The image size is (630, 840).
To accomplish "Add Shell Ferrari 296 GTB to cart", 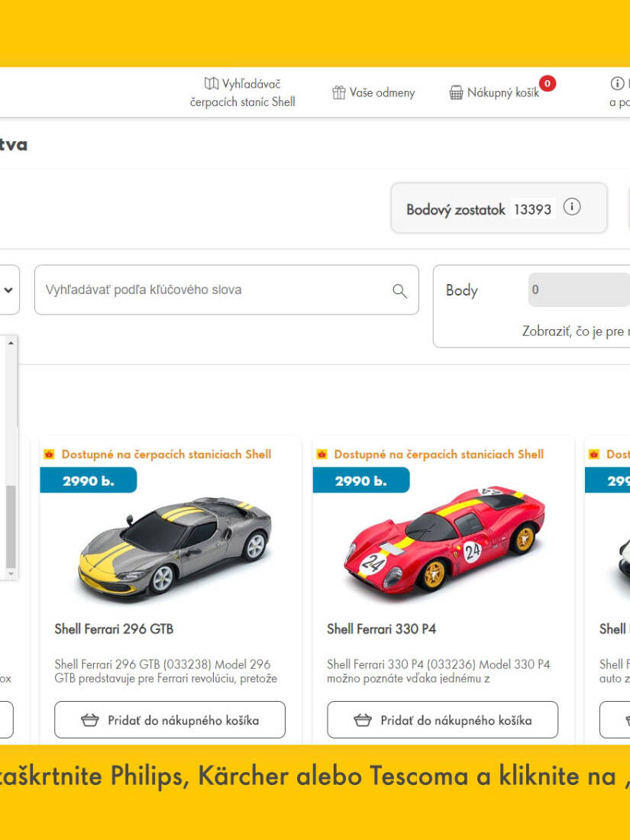I will tap(170, 720).
